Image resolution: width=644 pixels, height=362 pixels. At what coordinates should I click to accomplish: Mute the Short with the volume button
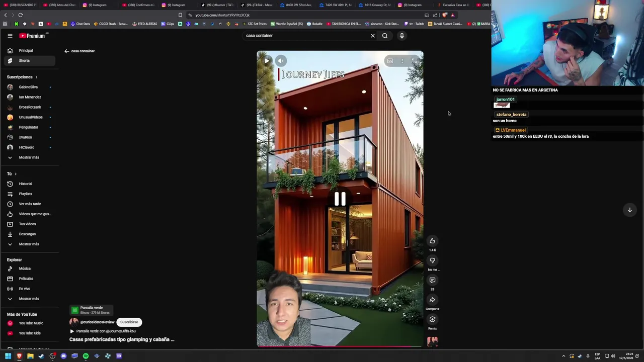coord(281,61)
